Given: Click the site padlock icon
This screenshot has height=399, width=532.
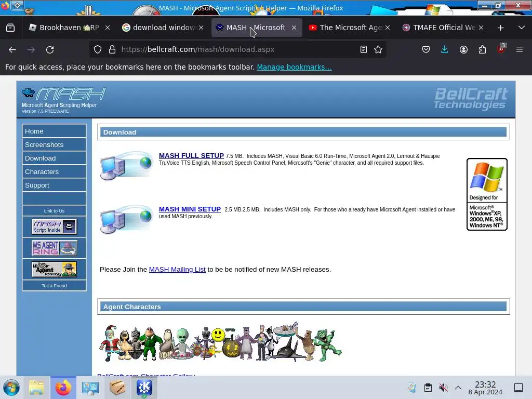Looking at the screenshot, I should point(112,49).
